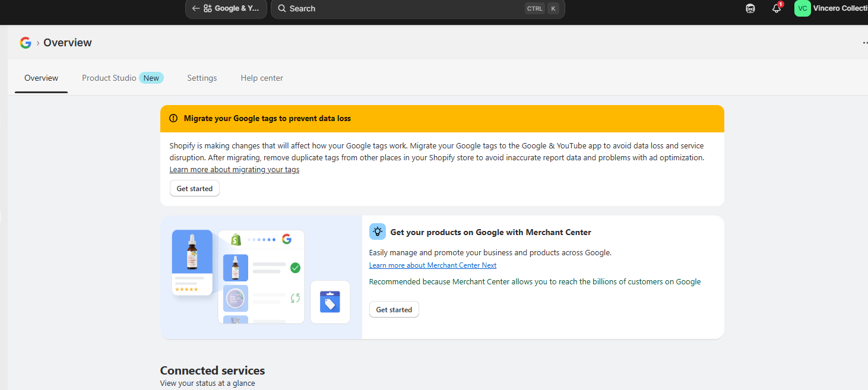Click the lightbulb icon on the Merchant Center card

click(378, 232)
